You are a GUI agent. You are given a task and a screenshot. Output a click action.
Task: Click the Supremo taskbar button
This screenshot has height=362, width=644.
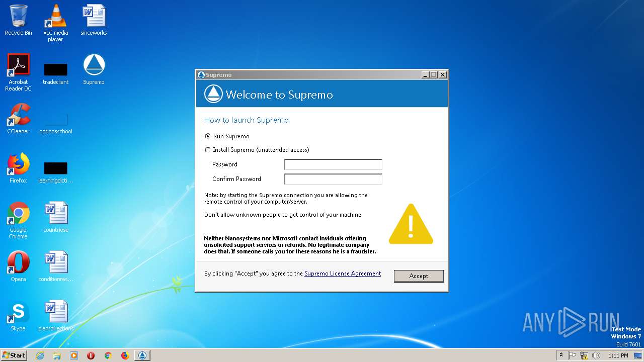pyautogui.click(x=142, y=355)
